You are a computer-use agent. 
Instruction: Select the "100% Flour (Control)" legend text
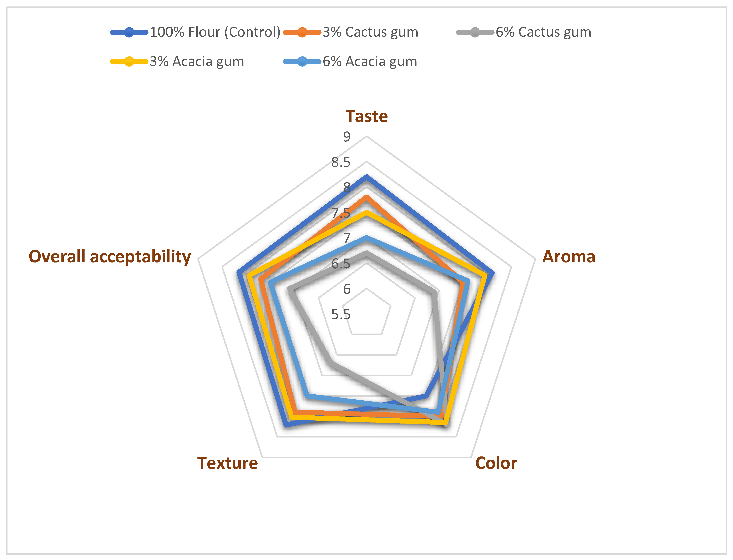coord(215,32)
